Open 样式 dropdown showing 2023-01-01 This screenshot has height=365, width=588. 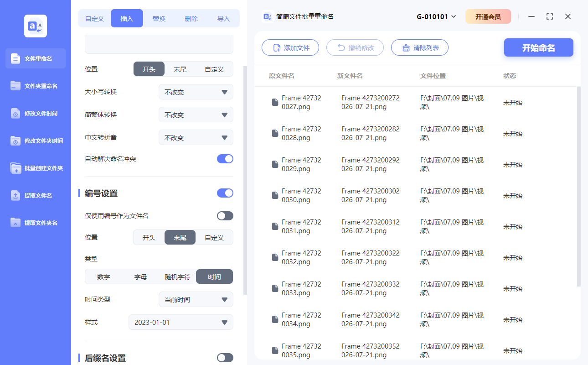click(x=181, y=322)
